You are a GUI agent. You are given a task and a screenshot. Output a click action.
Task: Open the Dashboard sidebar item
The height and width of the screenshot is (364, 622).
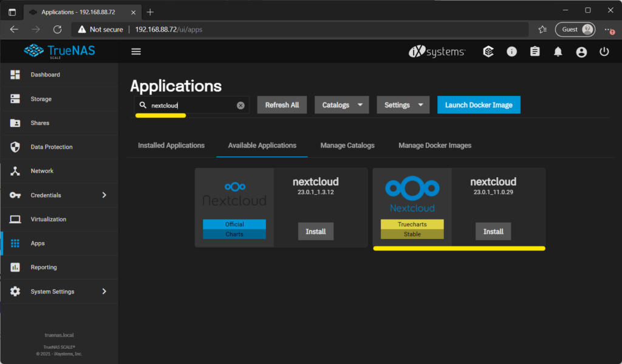pos(60,75)
